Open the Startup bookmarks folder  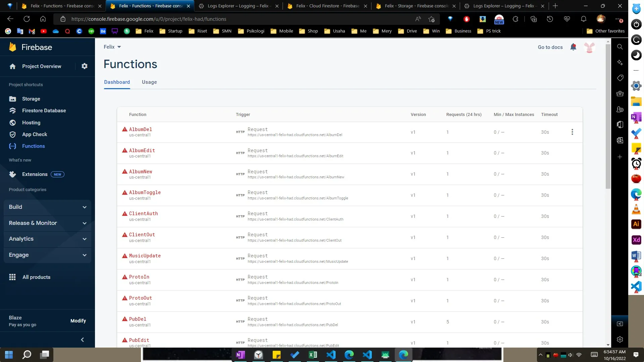coord(171,31)
